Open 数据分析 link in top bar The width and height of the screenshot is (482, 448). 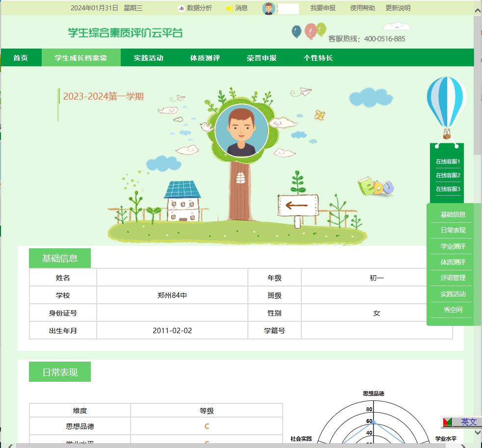(x=199, y=8)
